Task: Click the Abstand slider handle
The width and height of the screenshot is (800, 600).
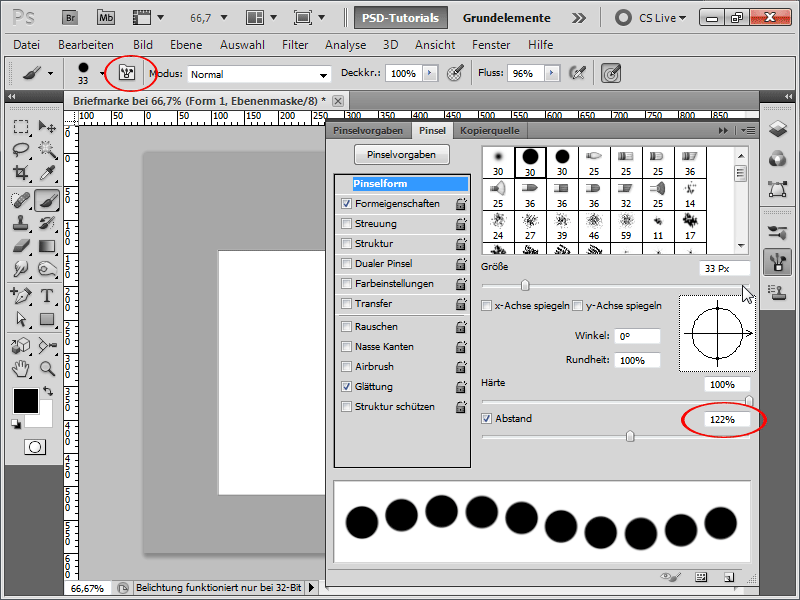Action: pyautogui.click(x=630, y=436)
